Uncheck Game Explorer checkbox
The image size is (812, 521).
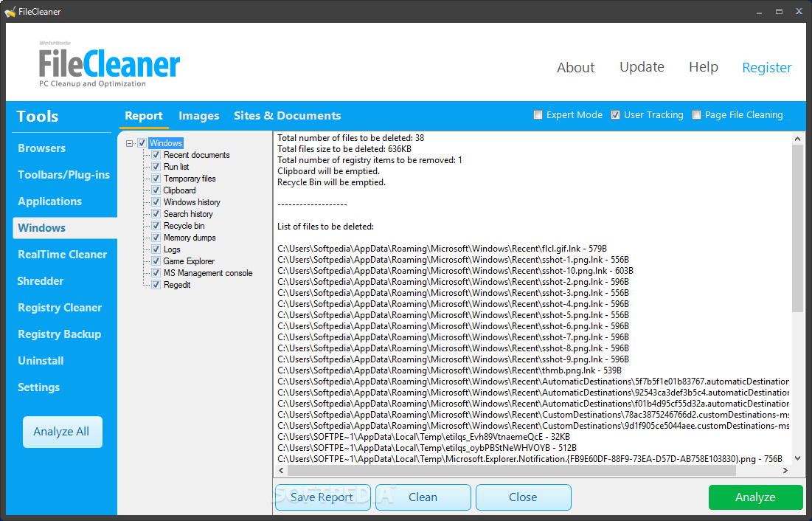156,260
